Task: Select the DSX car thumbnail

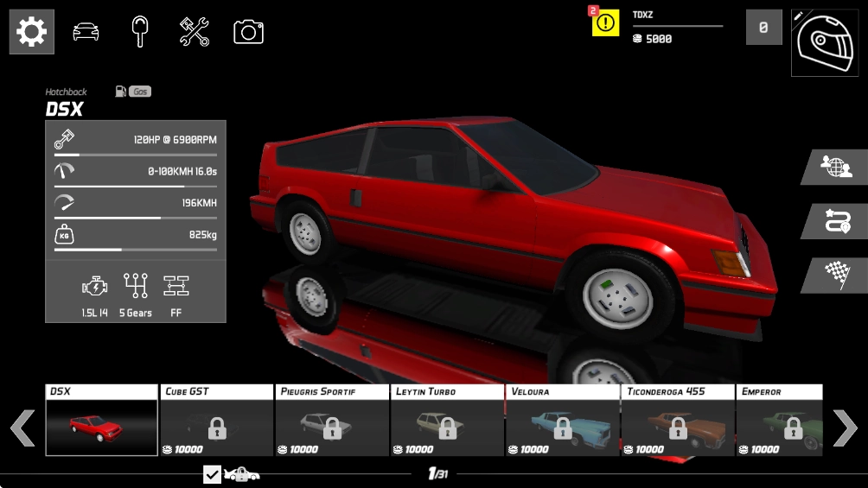Action: coord(101,420)
